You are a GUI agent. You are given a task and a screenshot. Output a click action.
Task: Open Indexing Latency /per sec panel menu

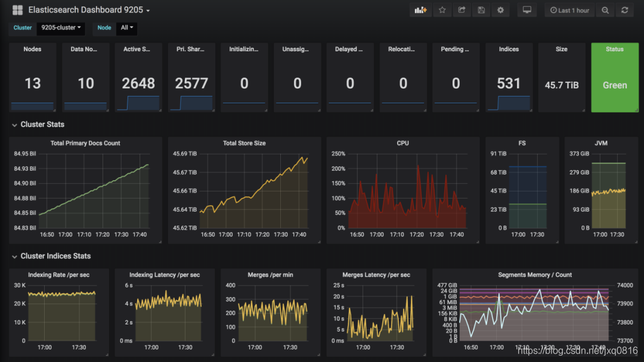coord(165,275)
